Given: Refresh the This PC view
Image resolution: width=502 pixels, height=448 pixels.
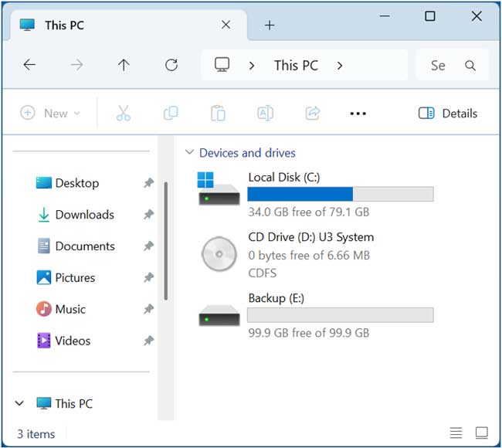Looking at the screenshot, I should (171, 65).
